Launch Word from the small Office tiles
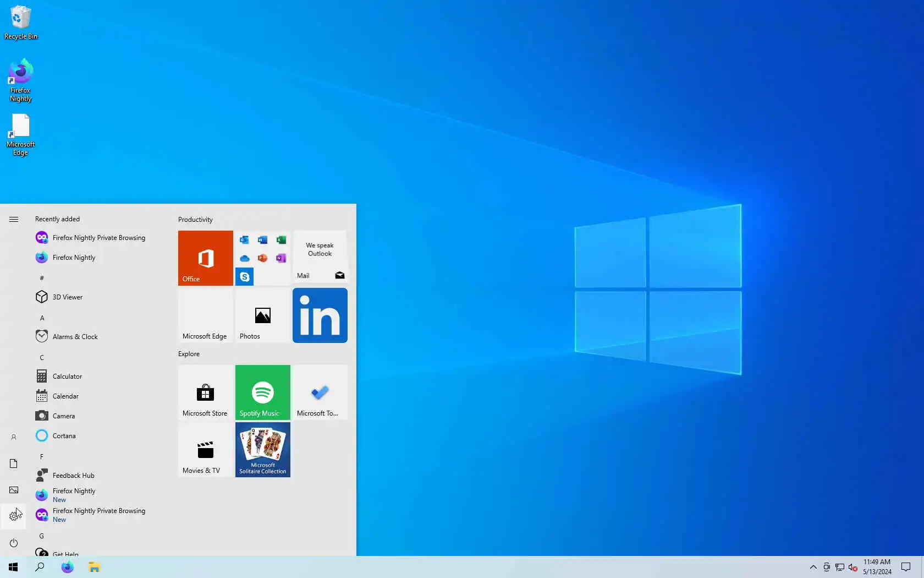 (263, 240)
